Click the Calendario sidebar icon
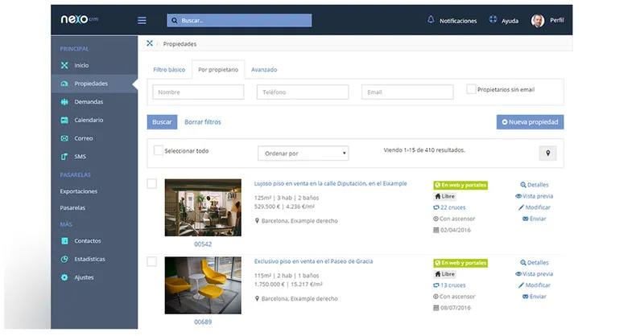The width and height of the screenshot is (644, 336). pyautogui.click(x=64, y=121)
